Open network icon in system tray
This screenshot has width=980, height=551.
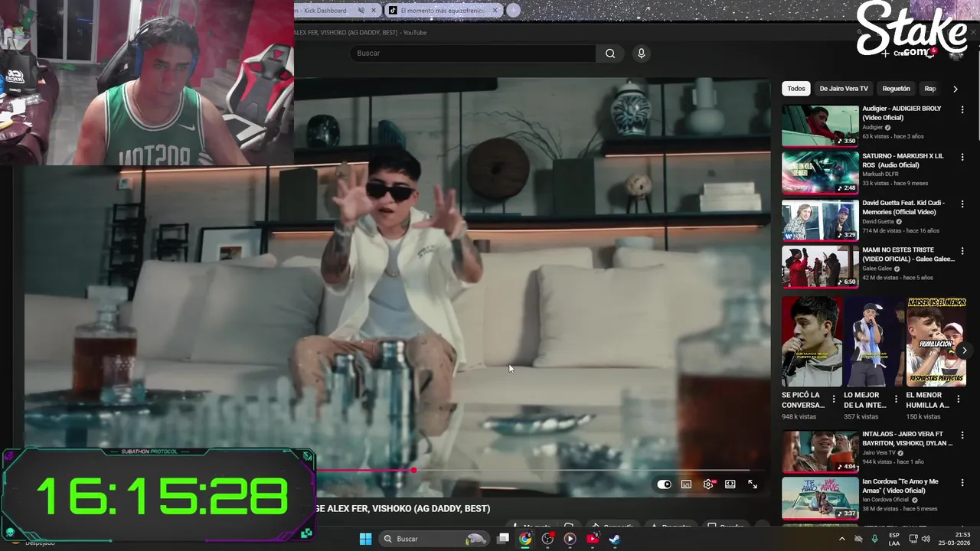[914, 539]
